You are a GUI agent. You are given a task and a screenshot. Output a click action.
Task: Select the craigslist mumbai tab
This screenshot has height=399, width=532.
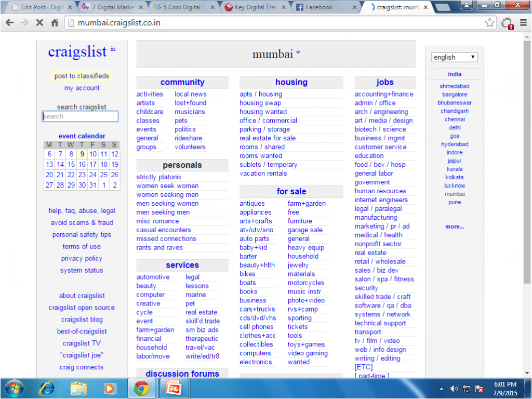(x=397, y=7)
